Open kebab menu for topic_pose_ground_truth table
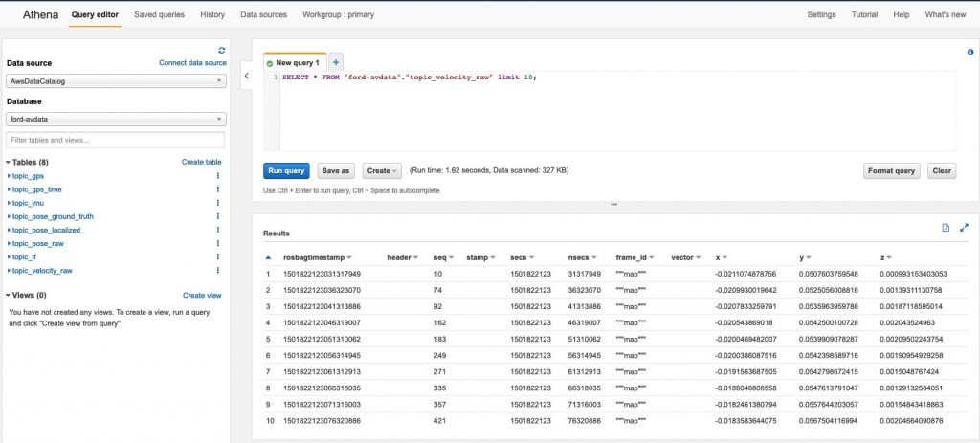This screenshot has height=443, width=980. coord(217,216)
